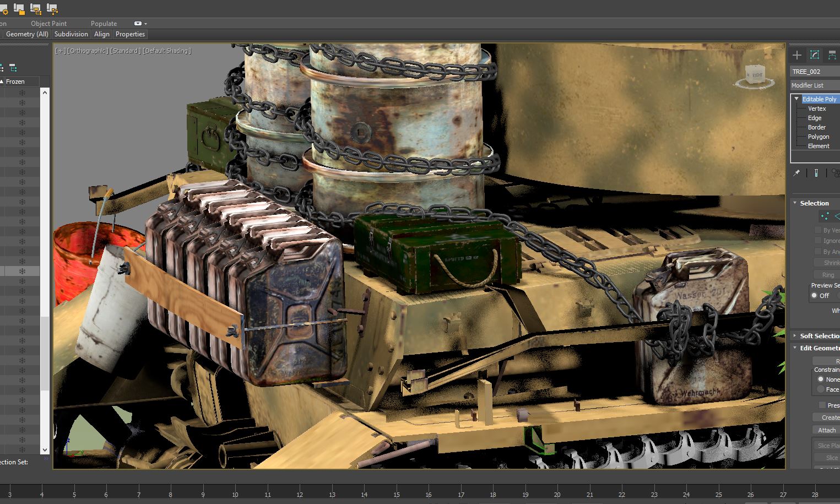
Task: Click the Pin Stack pushpin icon
Action: (796, 173)
